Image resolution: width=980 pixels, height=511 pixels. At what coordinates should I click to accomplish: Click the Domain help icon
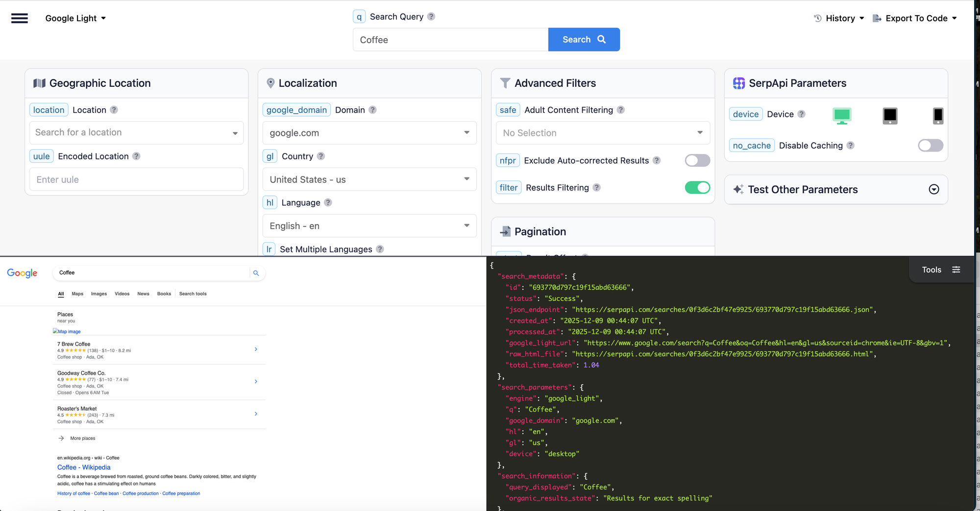coord(373,110)
